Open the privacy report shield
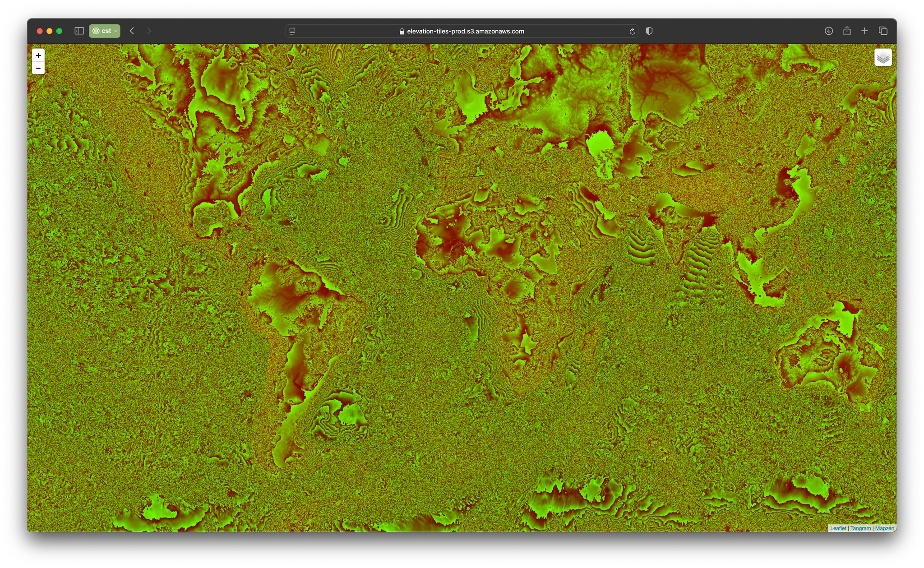924x568 pixels. click(x=649, y=31)
